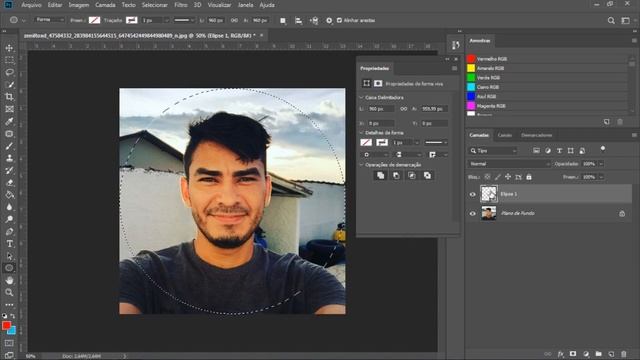
Task: Click Combine Shapes in Operações de demarcação
Action: (x=380, y=176)
